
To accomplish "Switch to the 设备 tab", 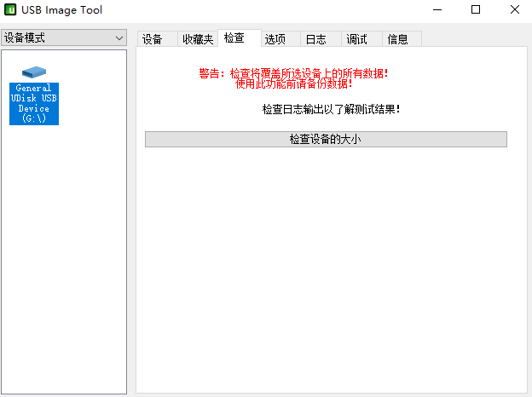I will (x=153, y=39).
